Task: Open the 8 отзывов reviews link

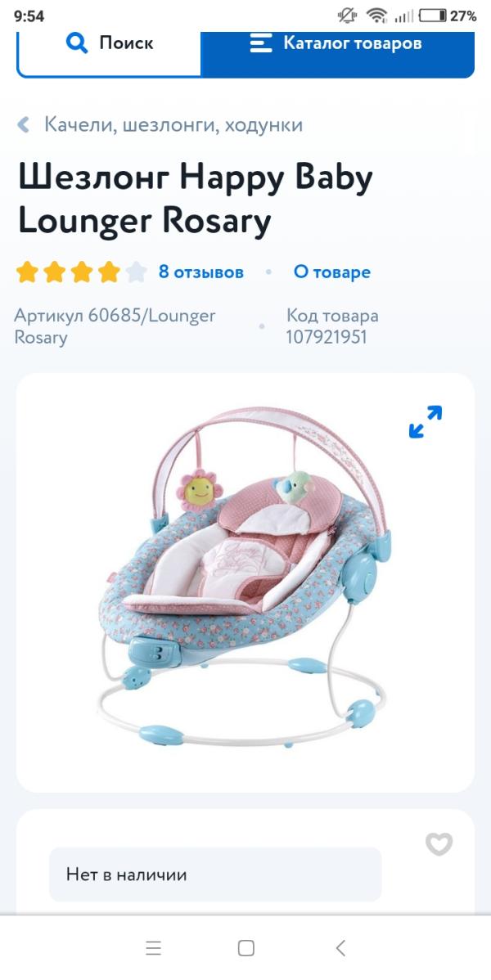Action: [200, 272]
